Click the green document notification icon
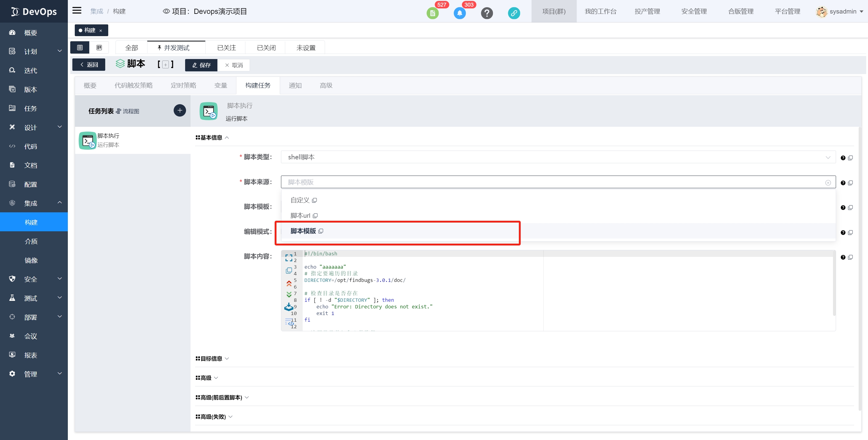Image resolution: width=868 pixels, height=440 pixels. 432,14
